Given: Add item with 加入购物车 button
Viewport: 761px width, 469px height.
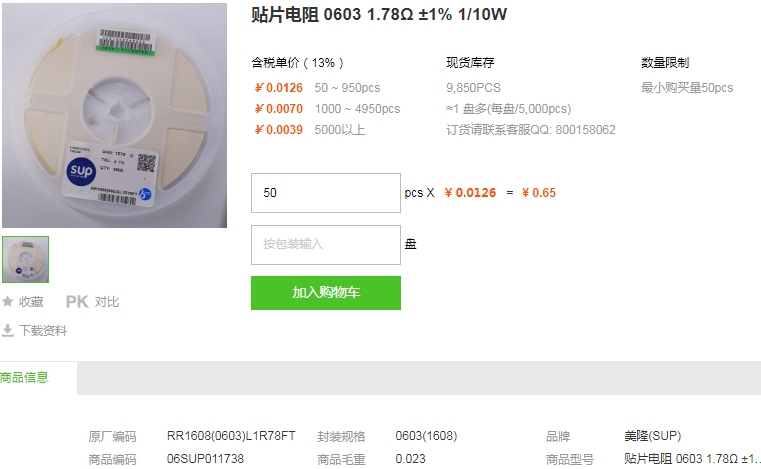Looking at the screenshot, I should coord(326,293).
